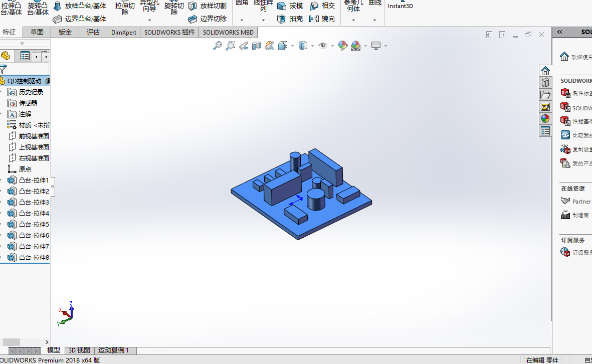Viewport: 592px width, 364px height.
Task: Click 放样凸台/基体 loft boss tool
Action: click(80, 6)
